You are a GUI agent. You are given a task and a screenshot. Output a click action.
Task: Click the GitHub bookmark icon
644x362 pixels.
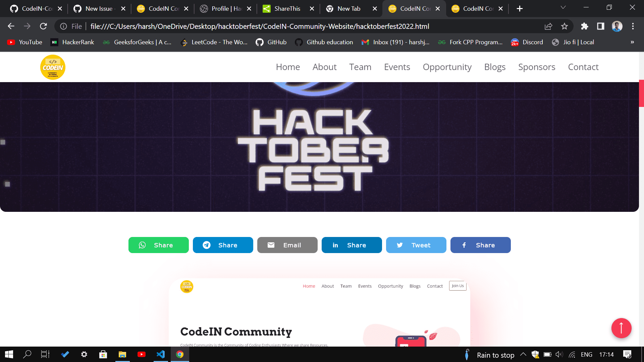click(x=259, y=42)
